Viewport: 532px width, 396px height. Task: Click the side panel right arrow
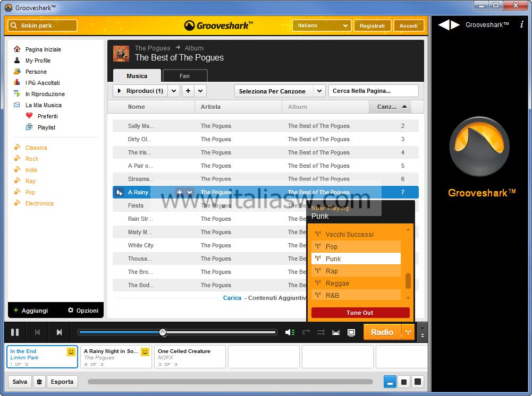pyautogui.click(x=455, y=25)
